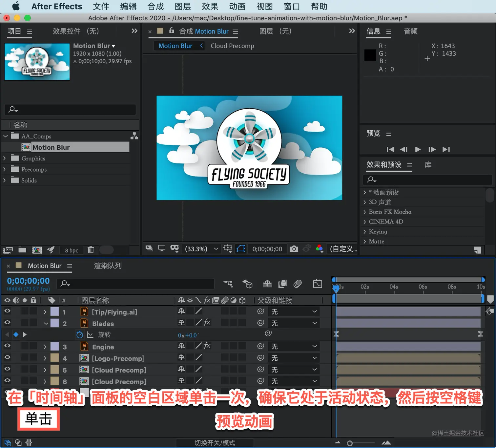Viewport: 496px width, 448px height.
Task: Expand the Boris FX Mocha effects category
Action: click(364, 212)
